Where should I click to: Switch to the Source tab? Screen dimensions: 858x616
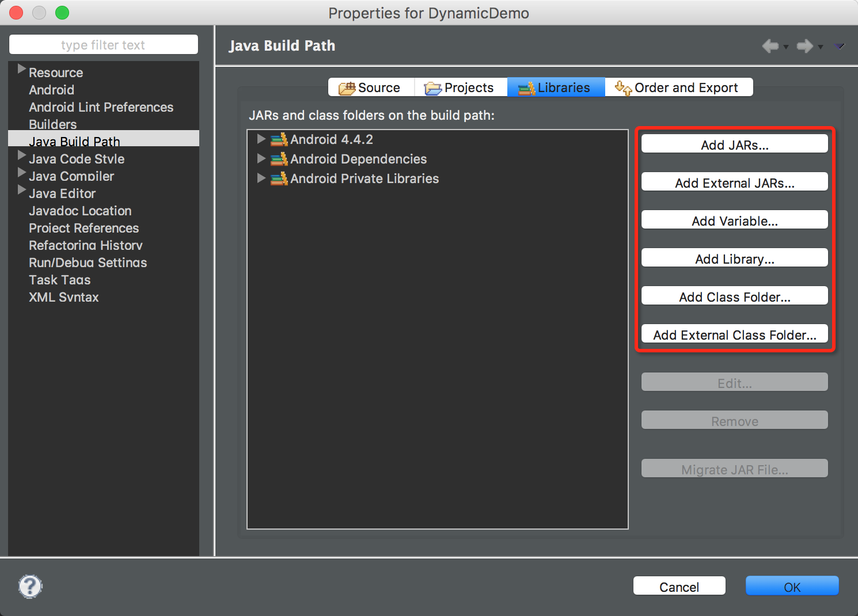(x=371, y=88)
